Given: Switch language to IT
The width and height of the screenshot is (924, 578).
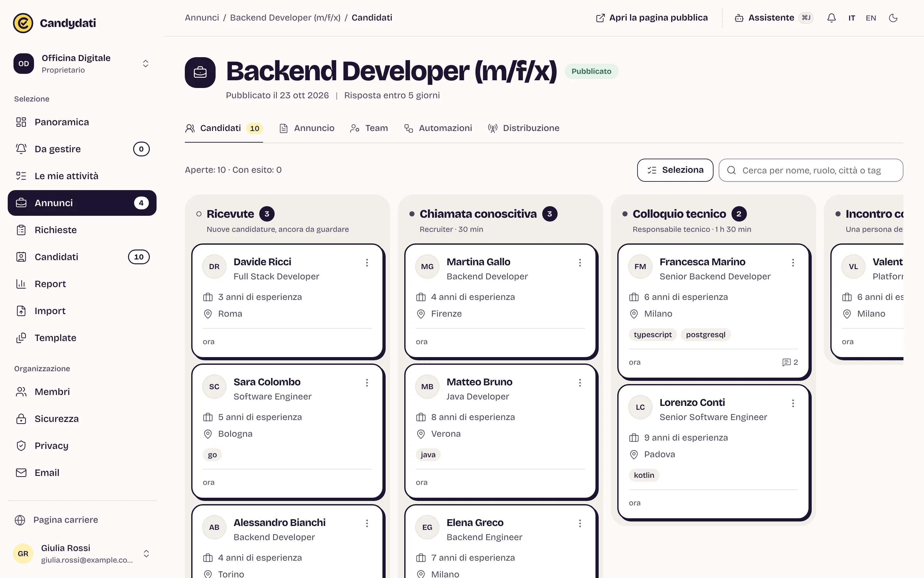Looking at the screenshot, I should coord(851,18).
